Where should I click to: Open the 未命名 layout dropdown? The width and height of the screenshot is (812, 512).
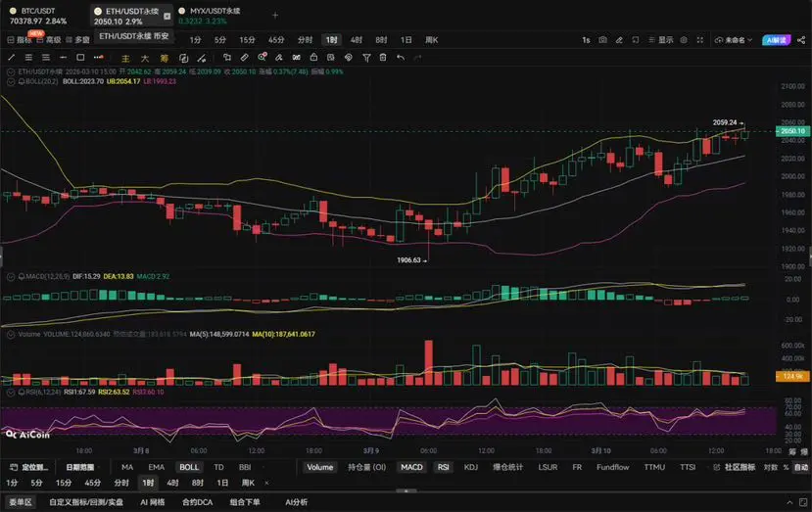click(734, 40)
